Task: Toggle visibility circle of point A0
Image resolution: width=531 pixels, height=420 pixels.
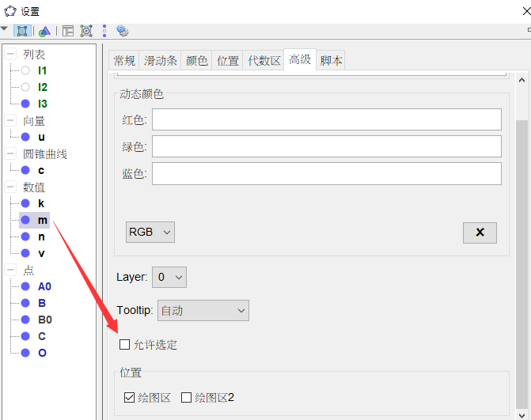Action: (25, 286)
